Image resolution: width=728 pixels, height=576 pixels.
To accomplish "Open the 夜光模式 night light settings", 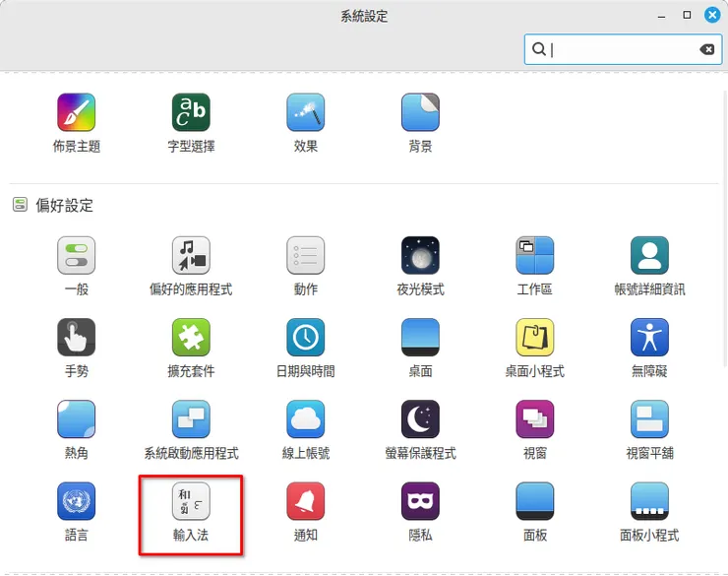I will 420,266.
